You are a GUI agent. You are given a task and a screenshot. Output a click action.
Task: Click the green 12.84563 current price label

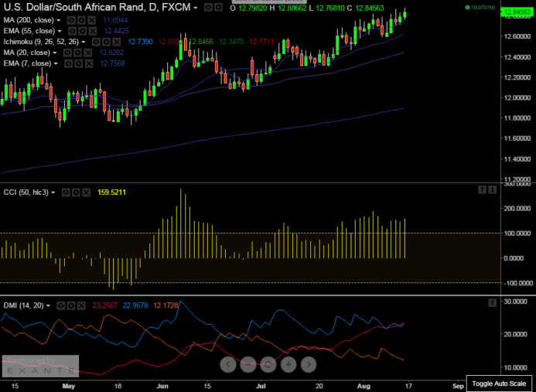coord(518,12)
